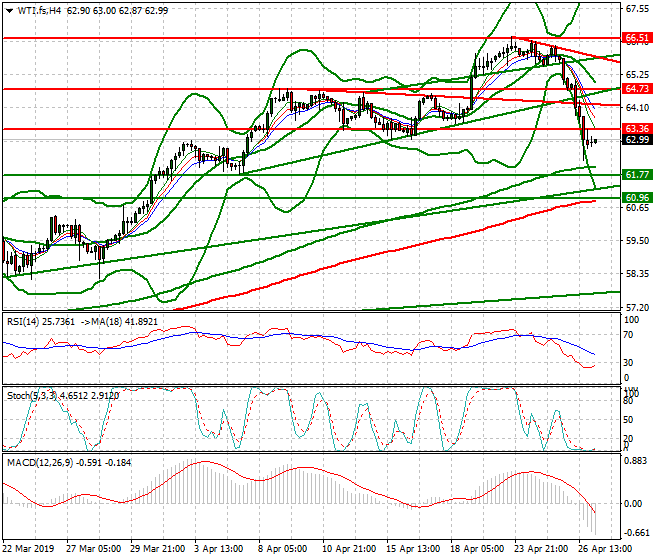The height and width of the screenshot is (560, 660).
Task: Click the MACD scale value 0.883
Action: (635, 461)
